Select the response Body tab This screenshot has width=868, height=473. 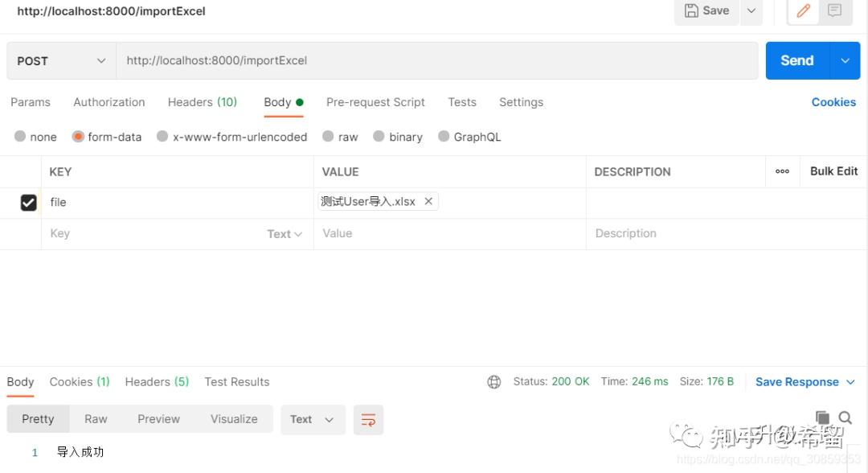pos(20,382)
